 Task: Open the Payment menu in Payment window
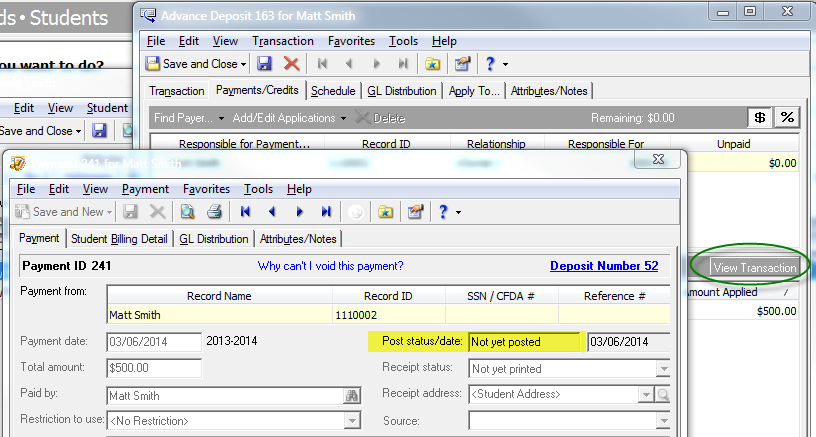point(145,189)
